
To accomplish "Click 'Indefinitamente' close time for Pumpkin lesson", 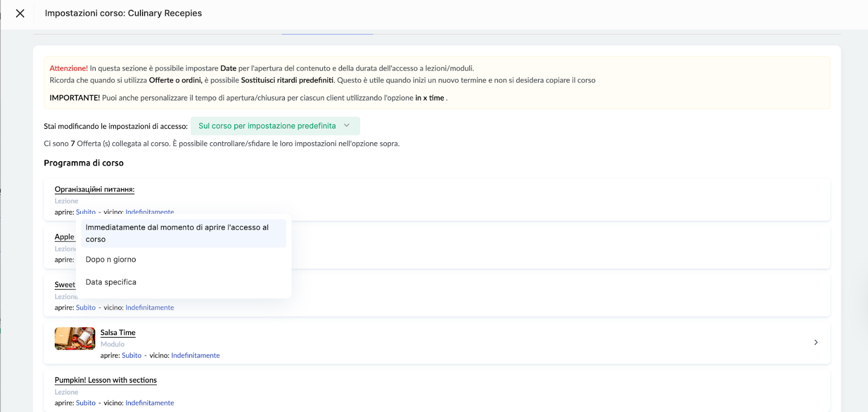I will 150,403.
